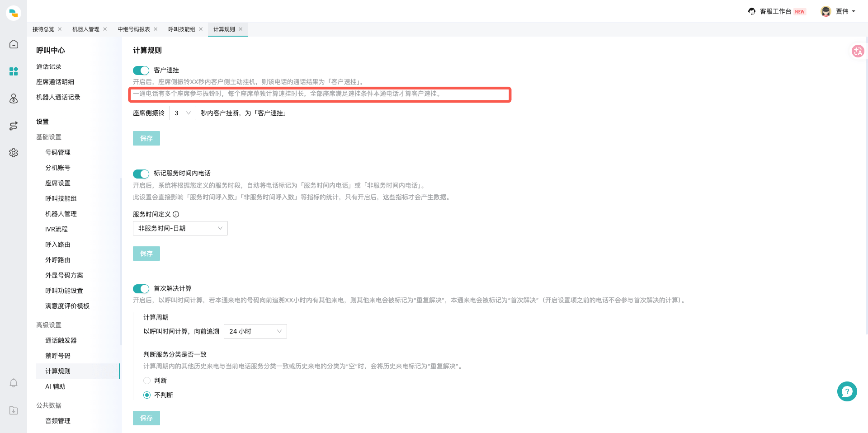The image size is (868, 433).
Task: Click the pink translate floating icon
Action: (x=858, y=51)
